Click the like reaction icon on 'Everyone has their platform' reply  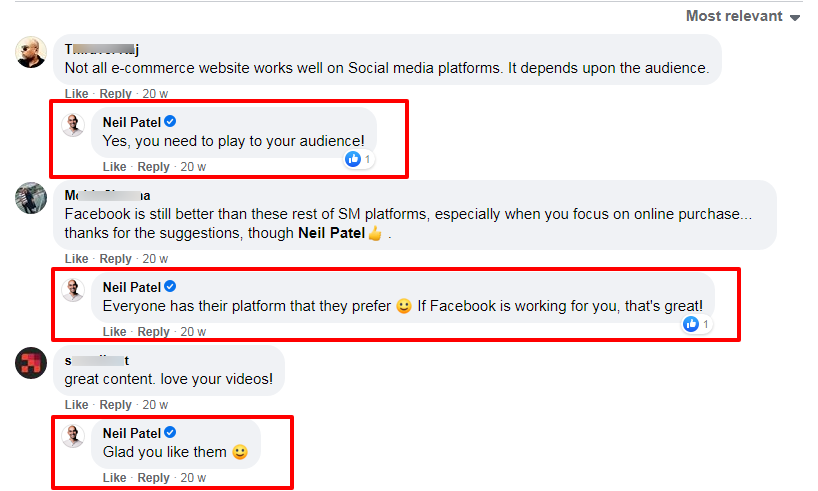[x=691, y=324]
